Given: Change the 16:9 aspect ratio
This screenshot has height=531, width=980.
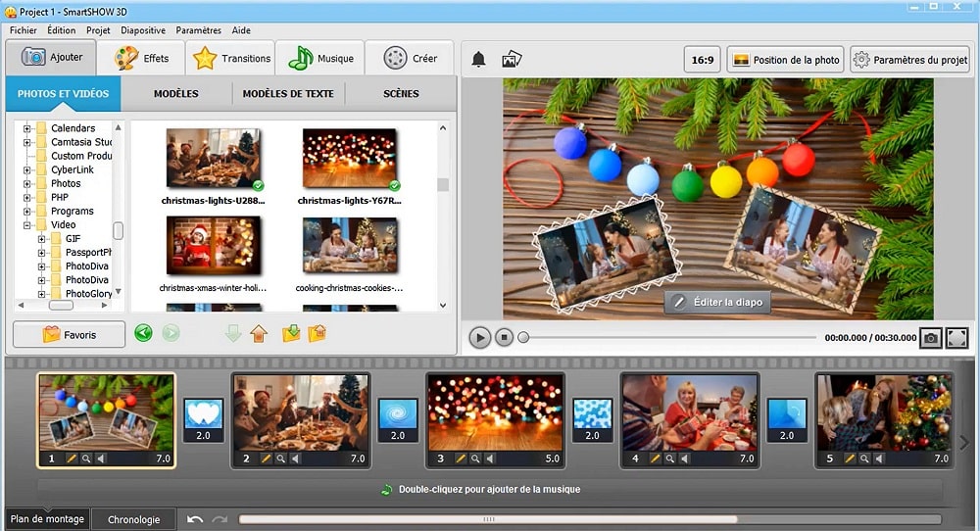Looking at the screenshot, I should [702, 60].
